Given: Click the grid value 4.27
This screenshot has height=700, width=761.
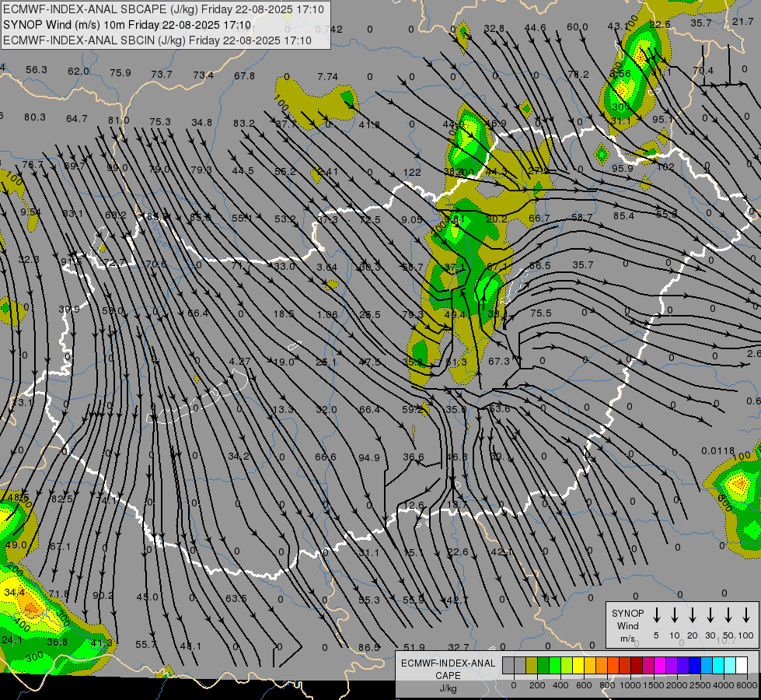Looking at the screenshot, I should pos(239,362).
